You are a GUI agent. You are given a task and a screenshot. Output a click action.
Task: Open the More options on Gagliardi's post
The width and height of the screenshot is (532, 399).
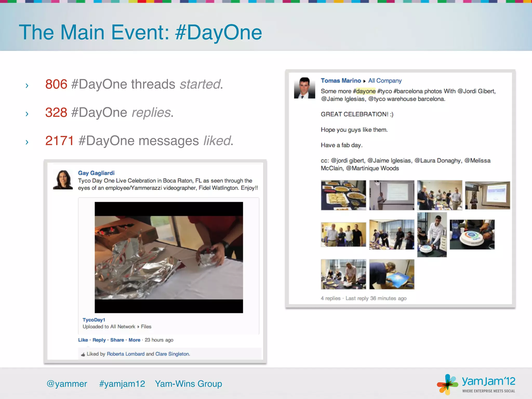click(134, 340)
